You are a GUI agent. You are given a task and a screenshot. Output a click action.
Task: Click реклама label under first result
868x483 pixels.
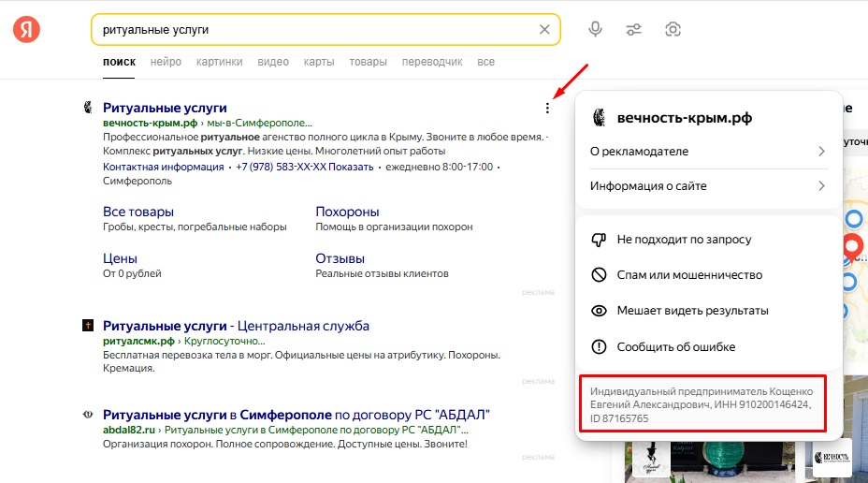click(x=538, y=292)
